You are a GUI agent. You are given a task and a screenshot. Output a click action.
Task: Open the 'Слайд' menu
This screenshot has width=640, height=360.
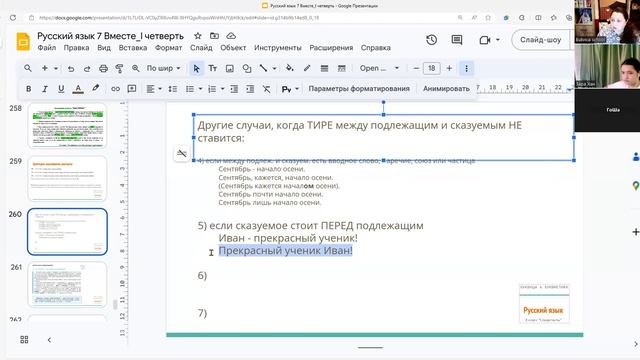tap(201, 48)
